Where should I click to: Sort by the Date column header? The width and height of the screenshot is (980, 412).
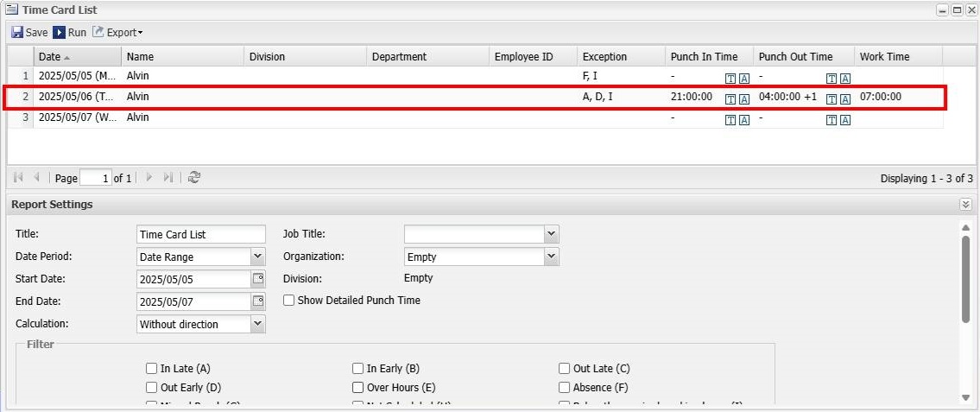click(x=77, y=56)
